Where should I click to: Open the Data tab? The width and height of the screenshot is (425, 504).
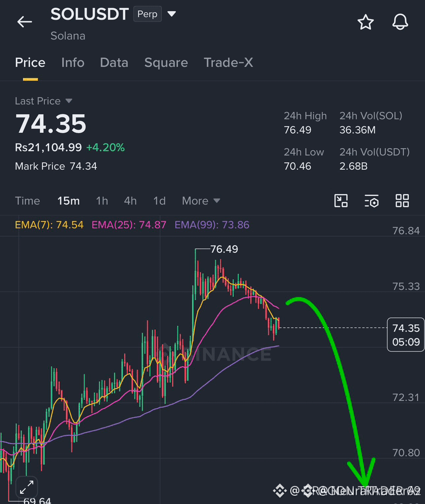(x=114, y=63)
